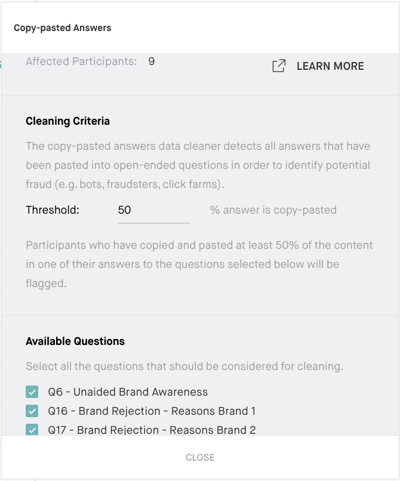The image size is (400, 481).
Task: Close the dialog with the CLOSE button
Action: point(200,457)
